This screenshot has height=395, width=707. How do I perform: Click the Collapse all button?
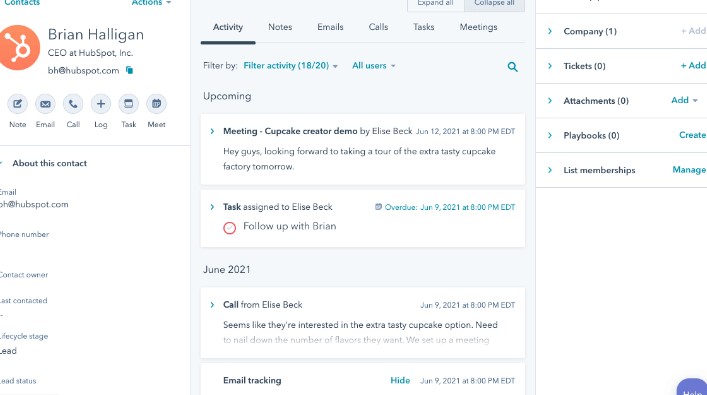click(494, 4)
